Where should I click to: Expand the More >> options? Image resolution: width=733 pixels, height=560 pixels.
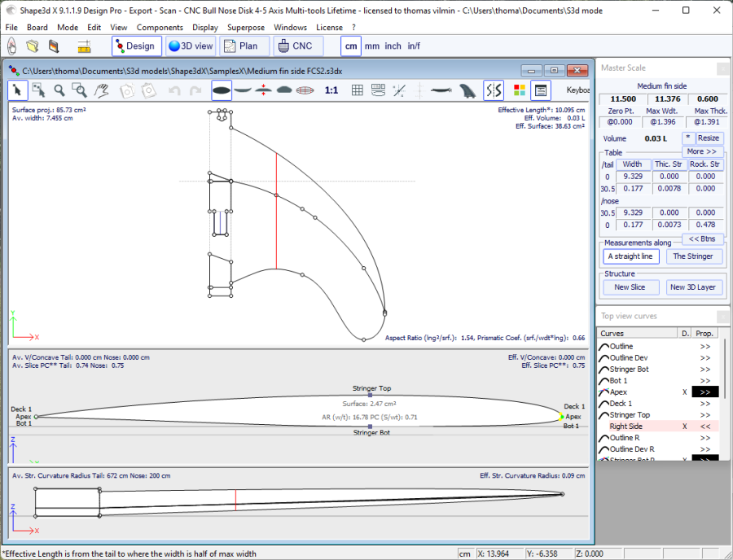(x=701, y=151)
